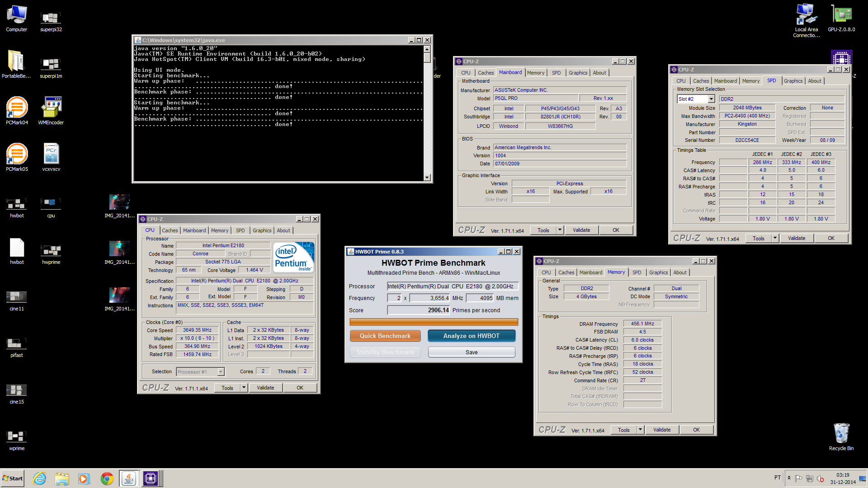868x488 pixels.
Task: Click the java.exe console vertical scrollbar
Action: pos(427,113)
